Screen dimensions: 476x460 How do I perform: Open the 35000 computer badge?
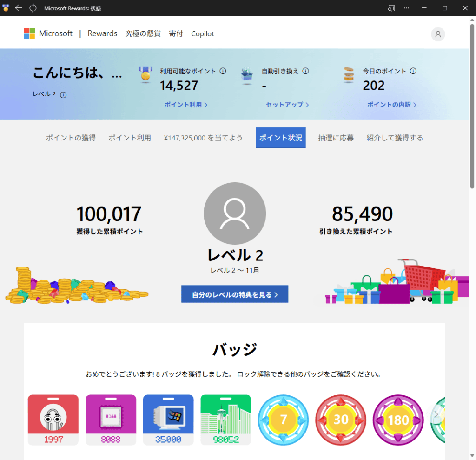pos(168,420)
